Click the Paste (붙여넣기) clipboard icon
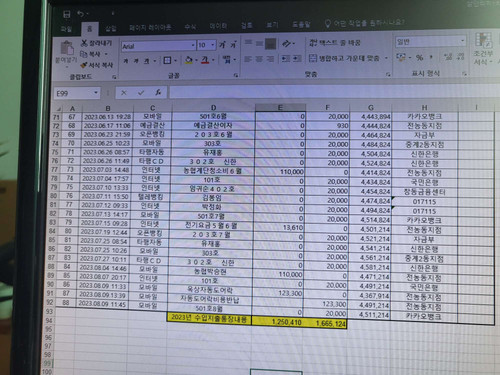500x375 pixels. tap(67, 48)
